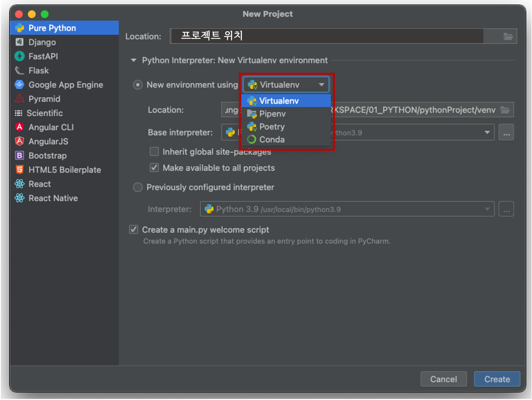532x400 pixels.
Task: Click the HTML5 Boilerplate icon
Action: pyautogui.click(x=19, y=170)
